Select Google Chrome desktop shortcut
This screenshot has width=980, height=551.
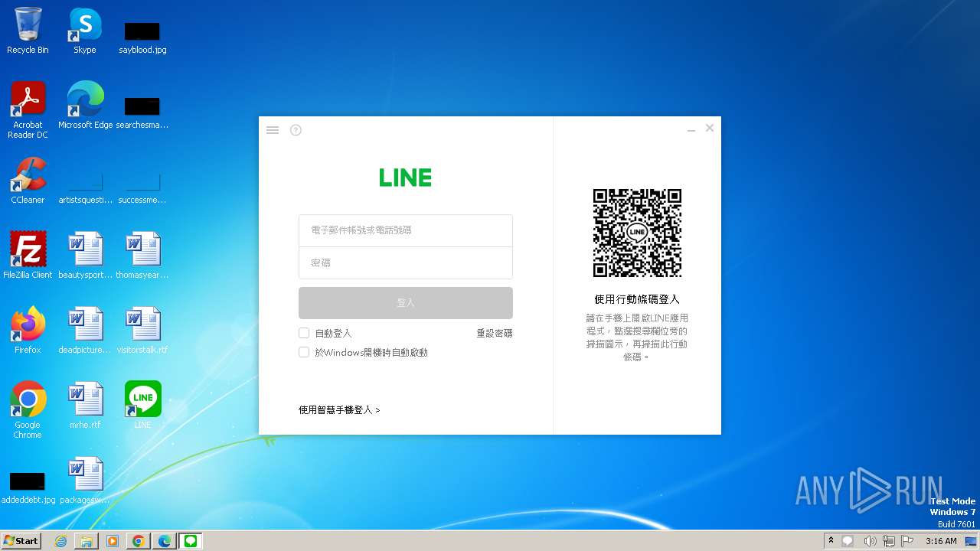pos(28,410)
